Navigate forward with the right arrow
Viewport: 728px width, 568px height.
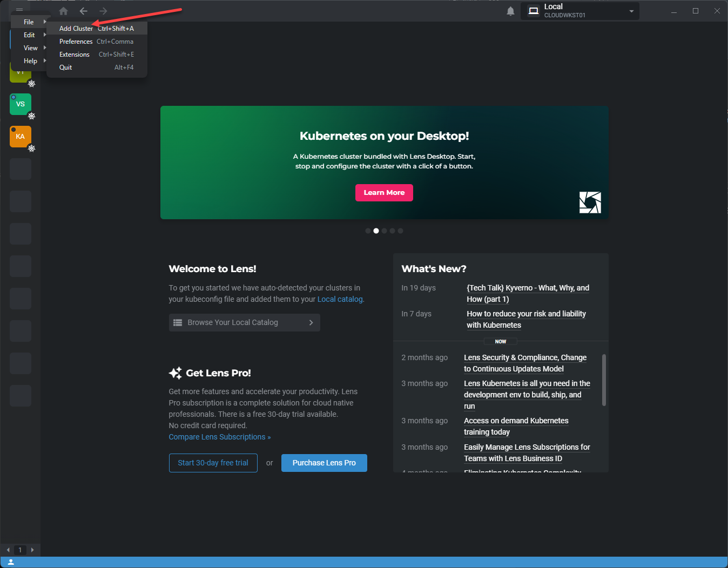pos(103,11)
